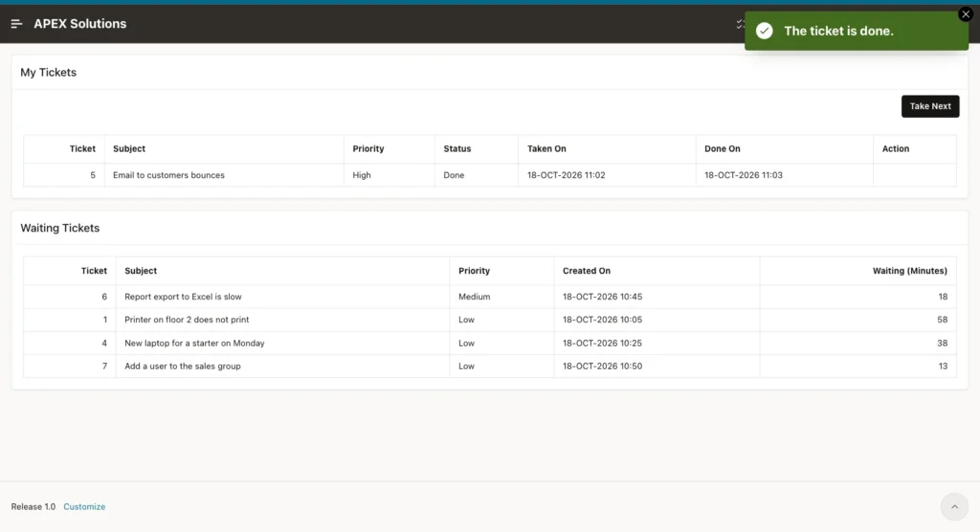
Task: Click the Done On column header
Action: [x=723, y=148]
